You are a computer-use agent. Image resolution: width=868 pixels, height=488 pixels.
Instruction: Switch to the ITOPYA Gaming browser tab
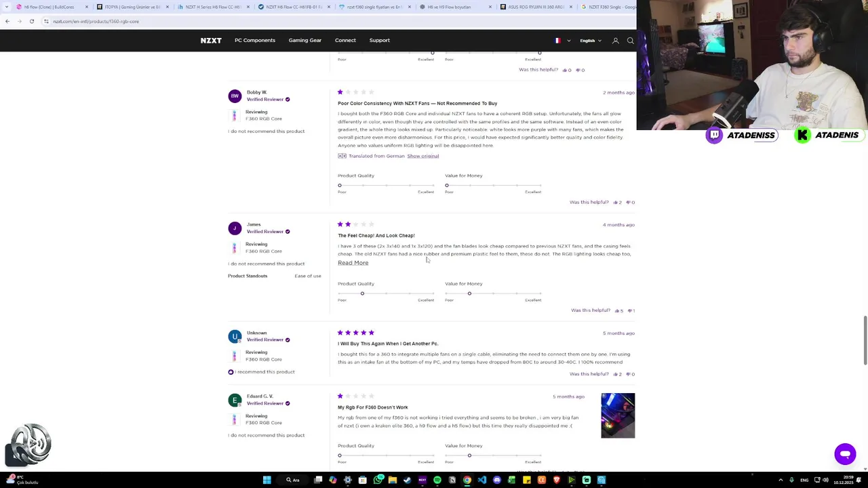pos(132,7)
